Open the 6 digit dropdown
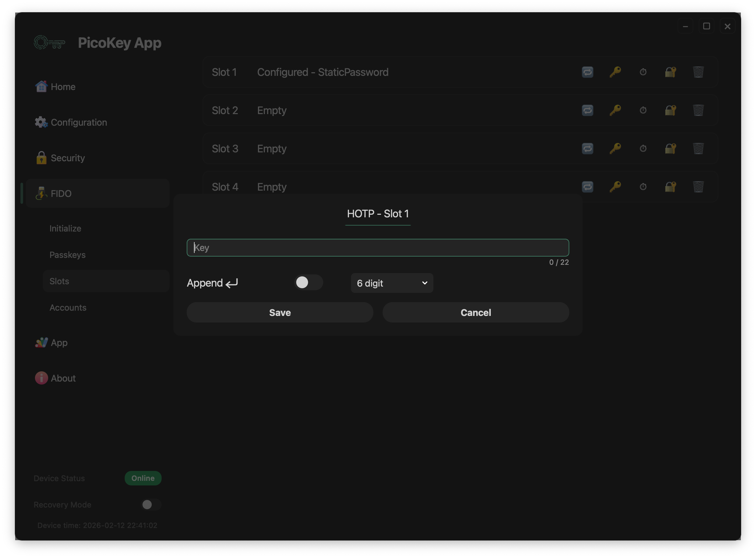Viewport: 756px width, 558px height. point(392,283)
